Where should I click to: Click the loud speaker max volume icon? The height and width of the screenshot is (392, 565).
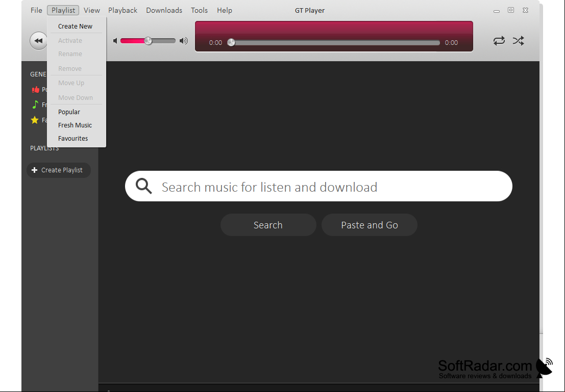(184, 41)
